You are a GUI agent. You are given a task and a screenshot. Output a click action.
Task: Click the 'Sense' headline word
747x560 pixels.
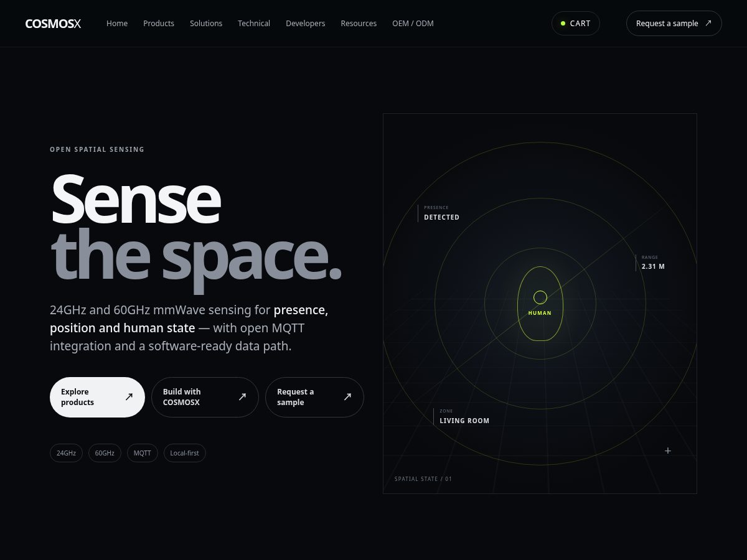135,199
